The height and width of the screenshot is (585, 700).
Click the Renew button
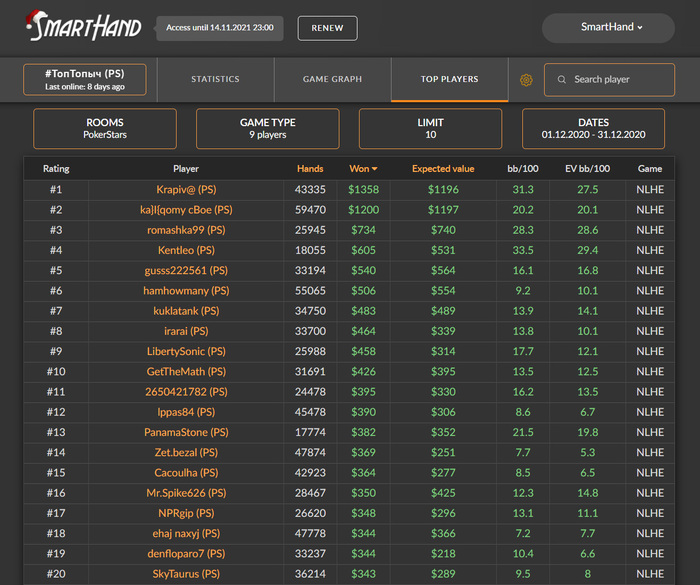pos(327,28)
